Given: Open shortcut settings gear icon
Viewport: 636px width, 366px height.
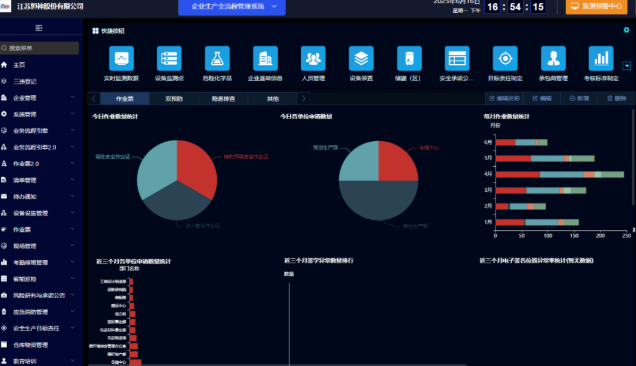Looking at the screenshot, I should pos(626,30).
